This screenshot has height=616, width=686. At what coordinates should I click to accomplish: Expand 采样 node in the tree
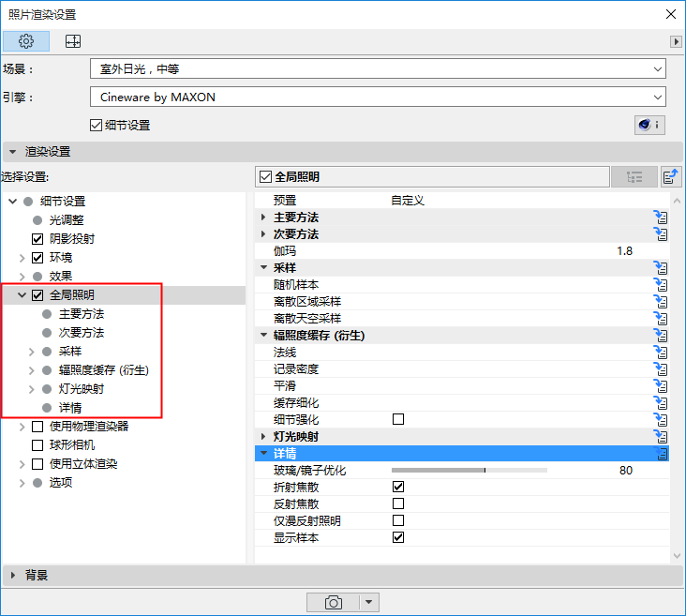coord(31,352)
